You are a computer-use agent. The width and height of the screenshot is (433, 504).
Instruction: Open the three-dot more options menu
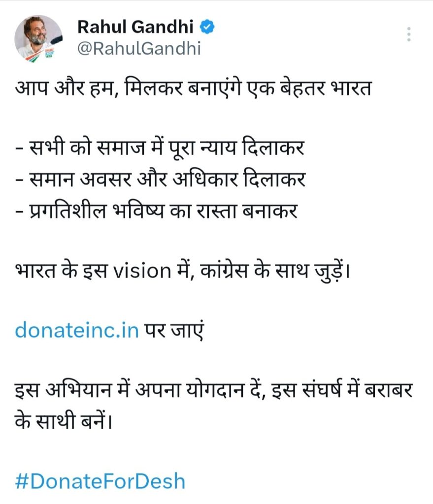[408, 34]
